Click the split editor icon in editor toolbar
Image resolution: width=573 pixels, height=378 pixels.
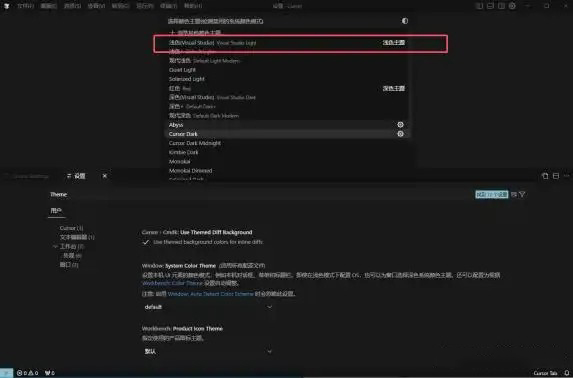click(556, 176)
